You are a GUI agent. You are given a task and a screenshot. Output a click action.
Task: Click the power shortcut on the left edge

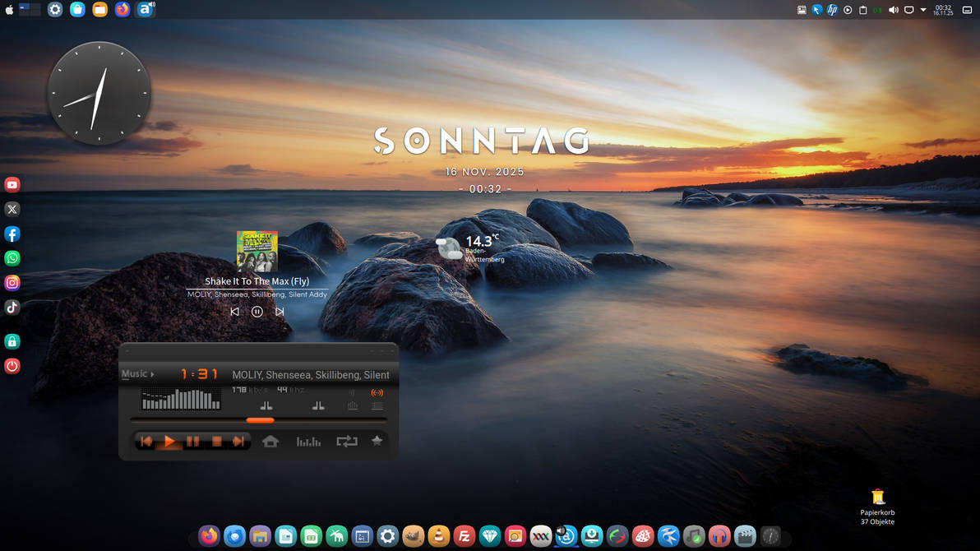[12, 366]
